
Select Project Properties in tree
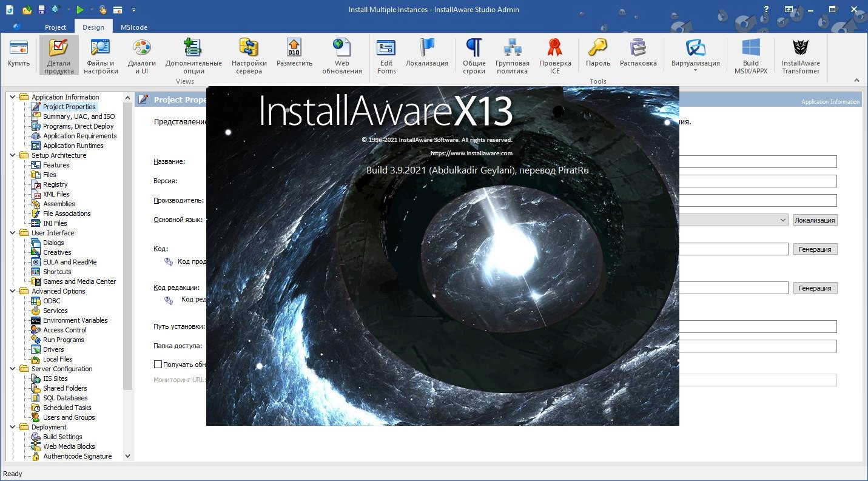tap(69, 107)
